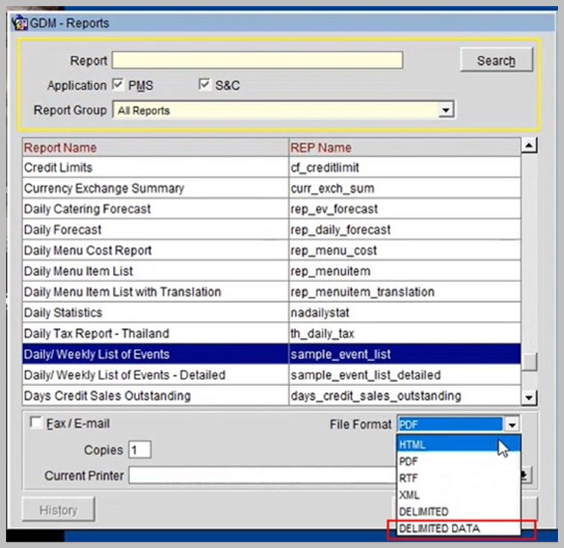Click the Copies number field

point(140,449)
